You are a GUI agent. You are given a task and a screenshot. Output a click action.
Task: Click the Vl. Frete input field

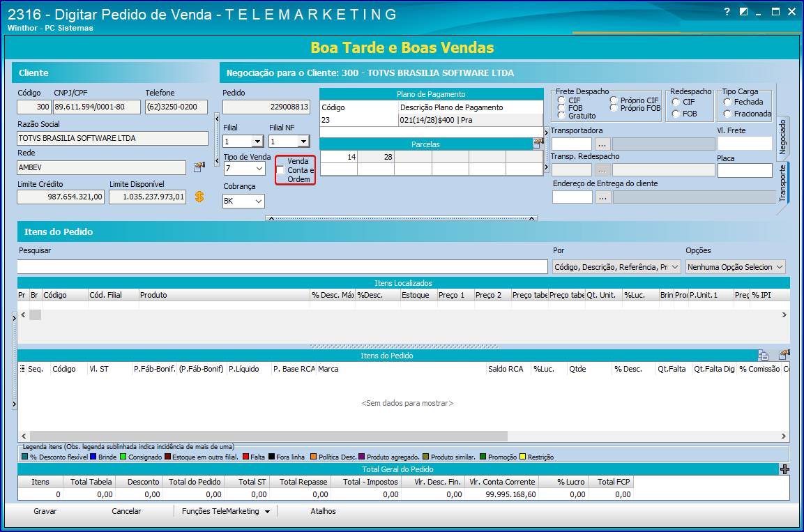click(x=745, y=144)
